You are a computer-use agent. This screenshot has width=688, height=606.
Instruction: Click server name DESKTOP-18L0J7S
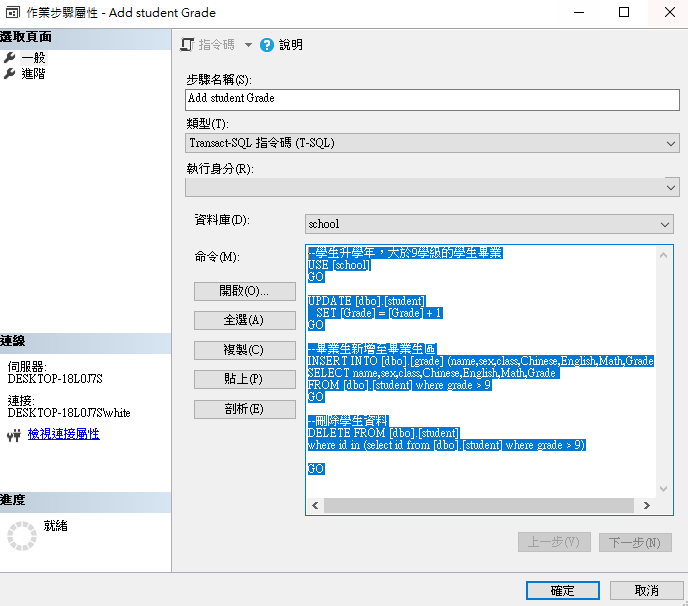(x=55, y=379)
